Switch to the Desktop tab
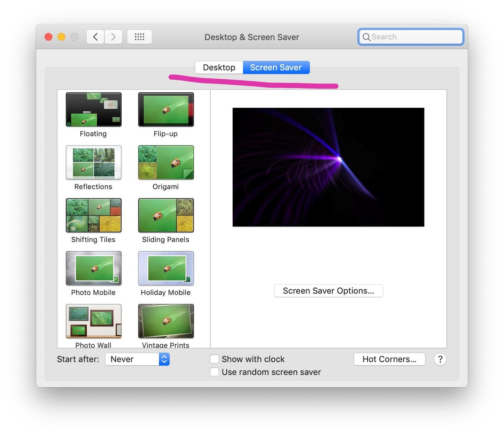This screenshot has width=504, height=435. click(x=219, y=67)
